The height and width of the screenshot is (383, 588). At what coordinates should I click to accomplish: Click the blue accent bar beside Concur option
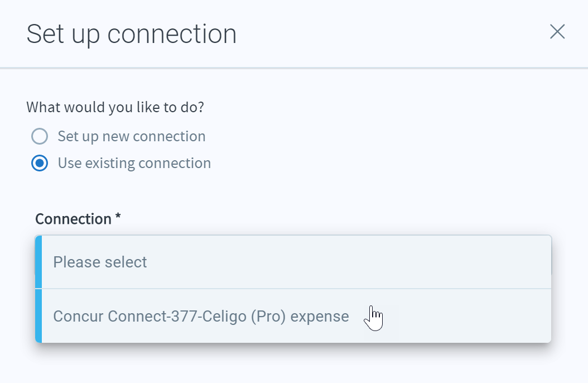(x=38, y=316)
